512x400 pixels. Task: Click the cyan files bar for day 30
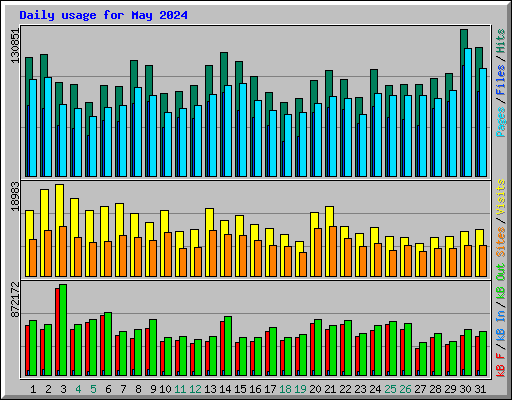click(x=468, y=112)
